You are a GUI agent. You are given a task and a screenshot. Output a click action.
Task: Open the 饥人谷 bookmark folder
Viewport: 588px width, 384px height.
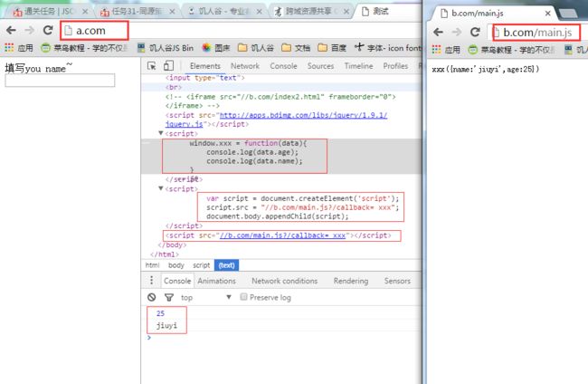[256, 48]
